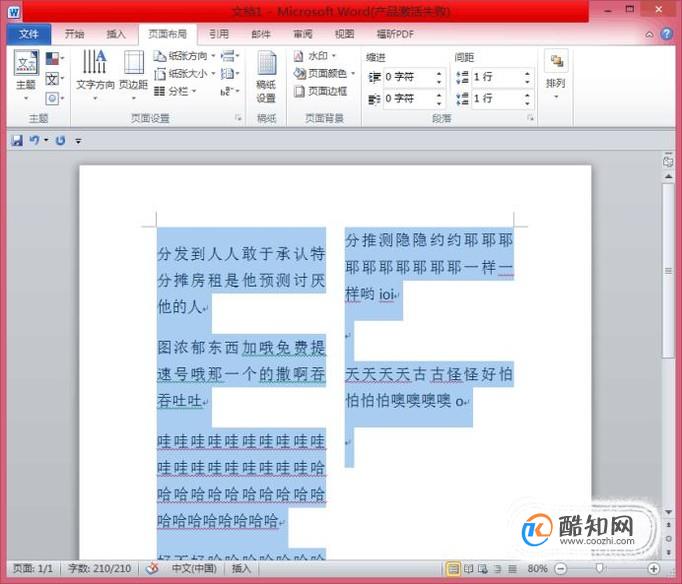The height and width of the screenshot is (584, 682).
Task: Open theme colors dropdown
Action: click(55, 58)
